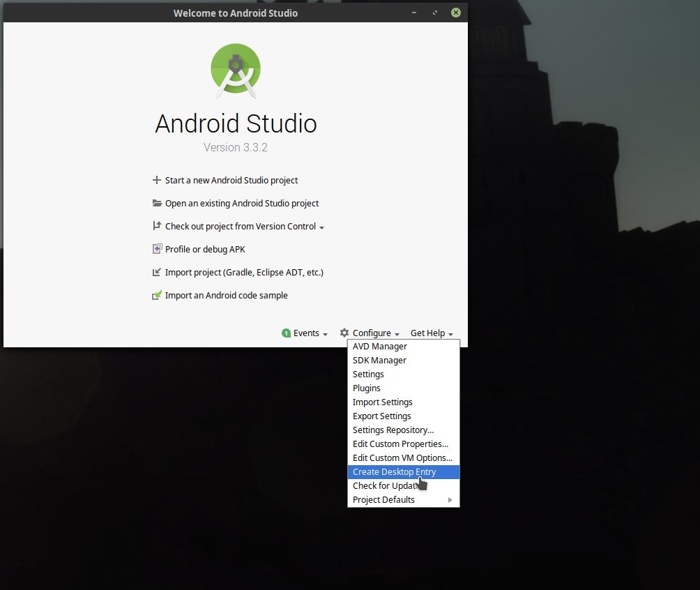Click the Configure gear icon
This screenshot has width=700, height=590.
344,333
